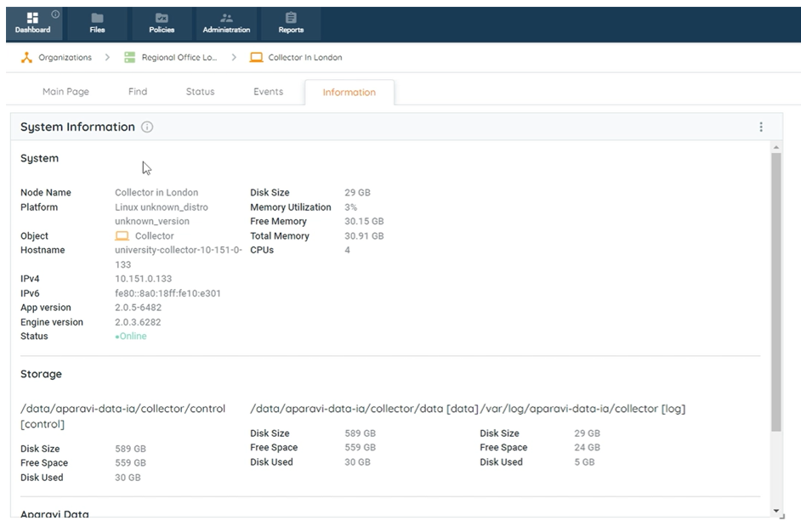Open the Files section
Screen dimensions: 801x532
coord(97,23)
